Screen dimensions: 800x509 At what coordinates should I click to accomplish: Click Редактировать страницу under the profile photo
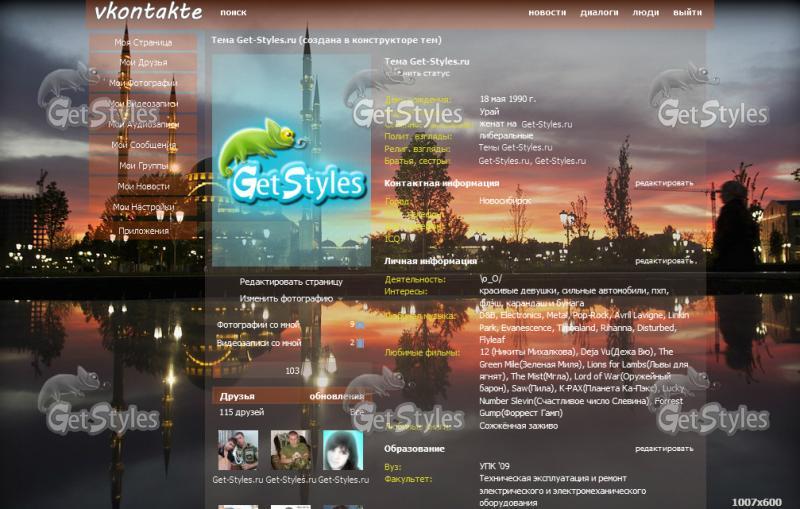[x=291, y=282]
